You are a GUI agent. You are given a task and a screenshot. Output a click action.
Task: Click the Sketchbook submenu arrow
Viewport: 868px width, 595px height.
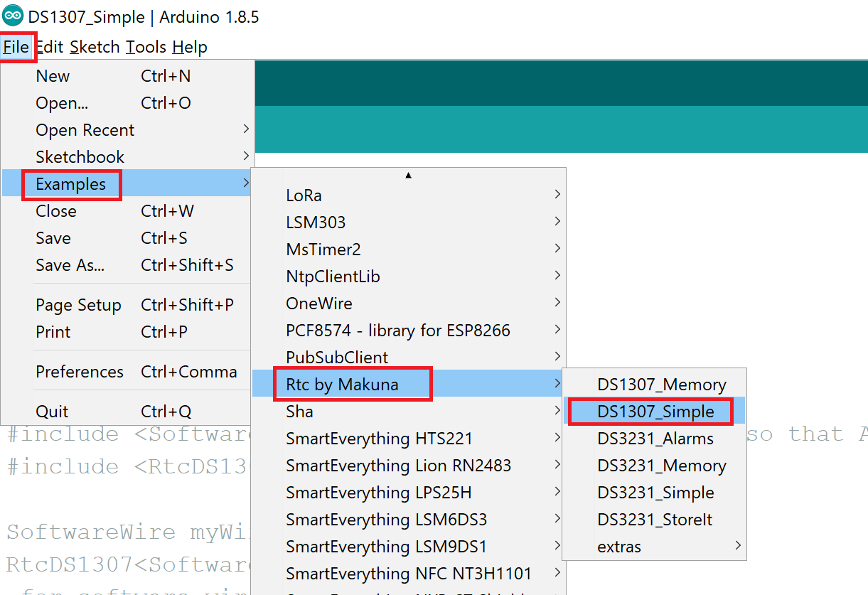(x=246, y=156)
